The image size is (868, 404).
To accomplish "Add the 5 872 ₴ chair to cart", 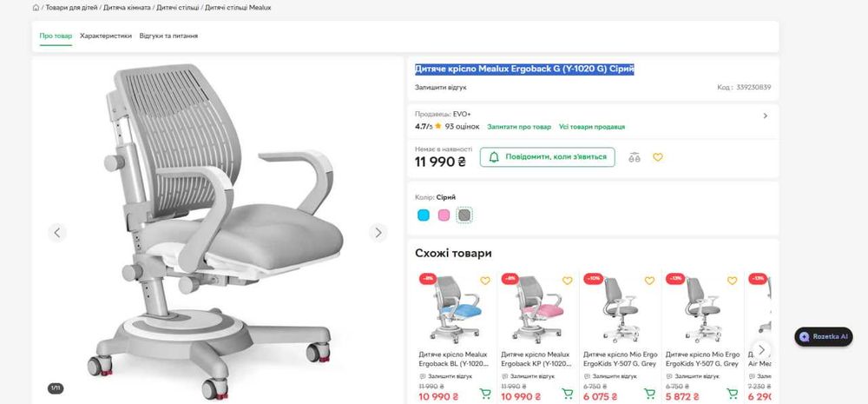I will [x=732, y=394].
